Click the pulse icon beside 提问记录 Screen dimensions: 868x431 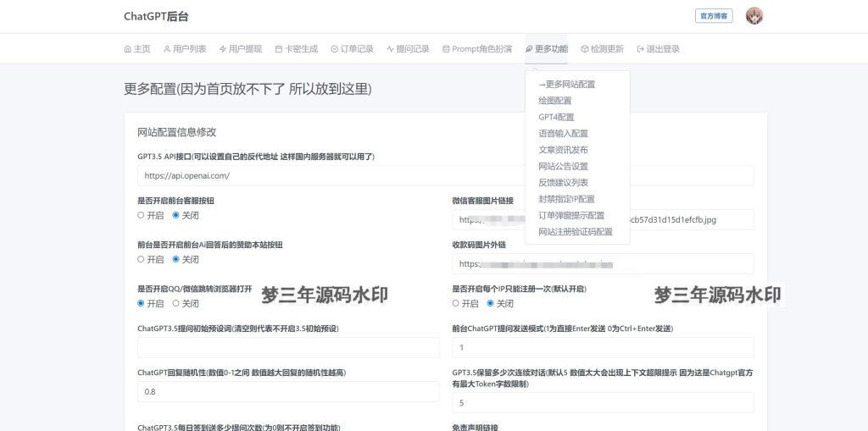point(391,49)
